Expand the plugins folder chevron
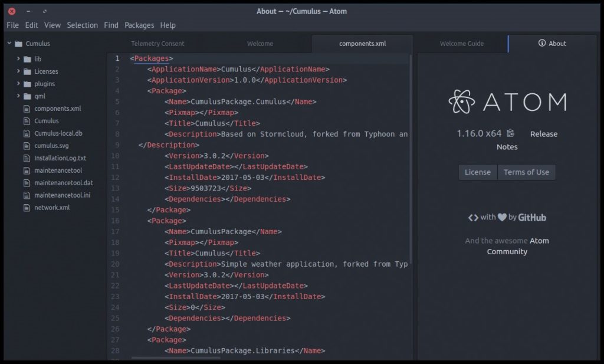 click(x=18, y=83)
